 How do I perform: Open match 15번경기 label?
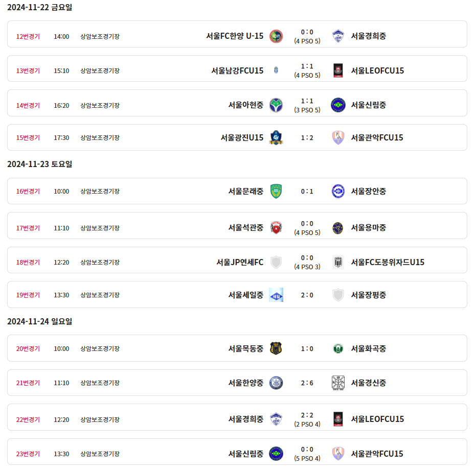[28, 137]
